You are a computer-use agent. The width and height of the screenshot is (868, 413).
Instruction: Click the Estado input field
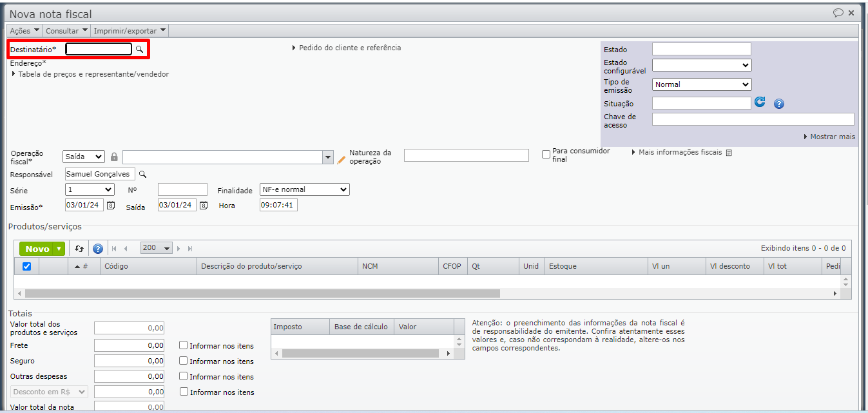click(702, 49)
